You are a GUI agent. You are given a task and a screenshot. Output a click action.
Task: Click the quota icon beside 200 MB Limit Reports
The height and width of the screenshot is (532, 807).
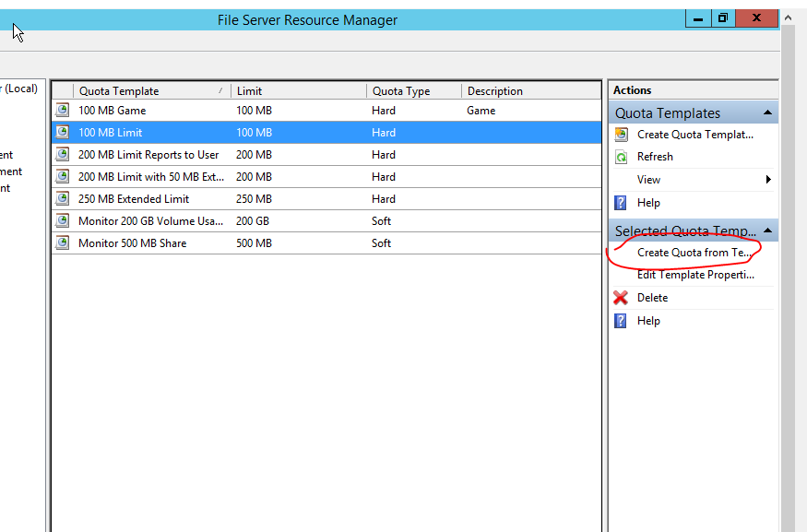[61, 154]
